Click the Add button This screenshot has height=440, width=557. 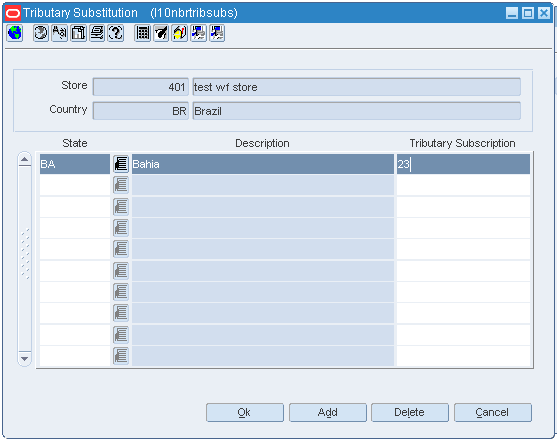click(328, 412)
